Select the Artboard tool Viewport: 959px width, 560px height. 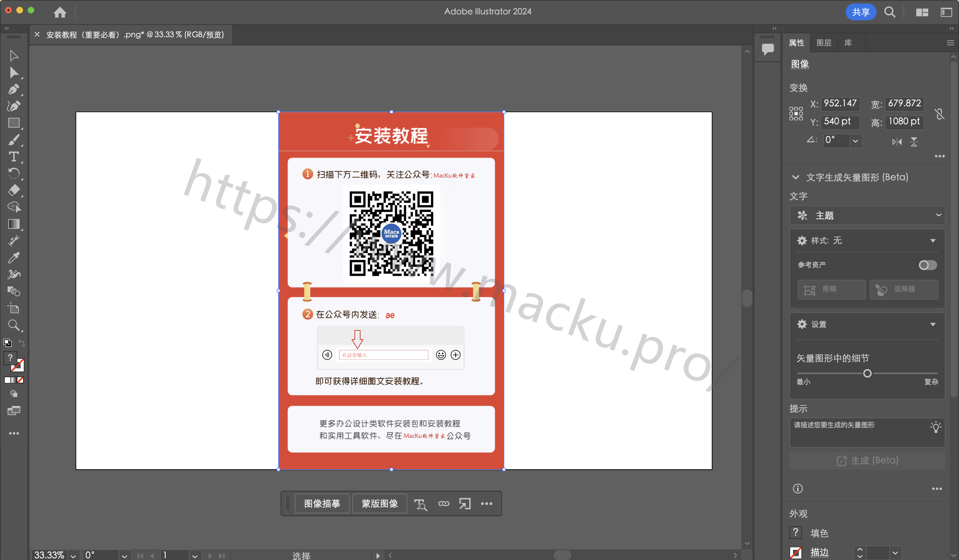14,308
